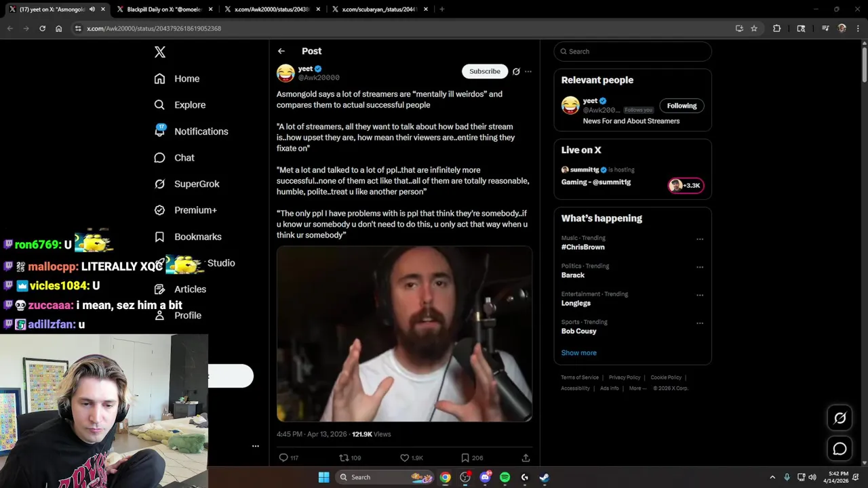The image size is (868, 488).
Task: Open more options for Barack trend
Action: coord(700,267)
